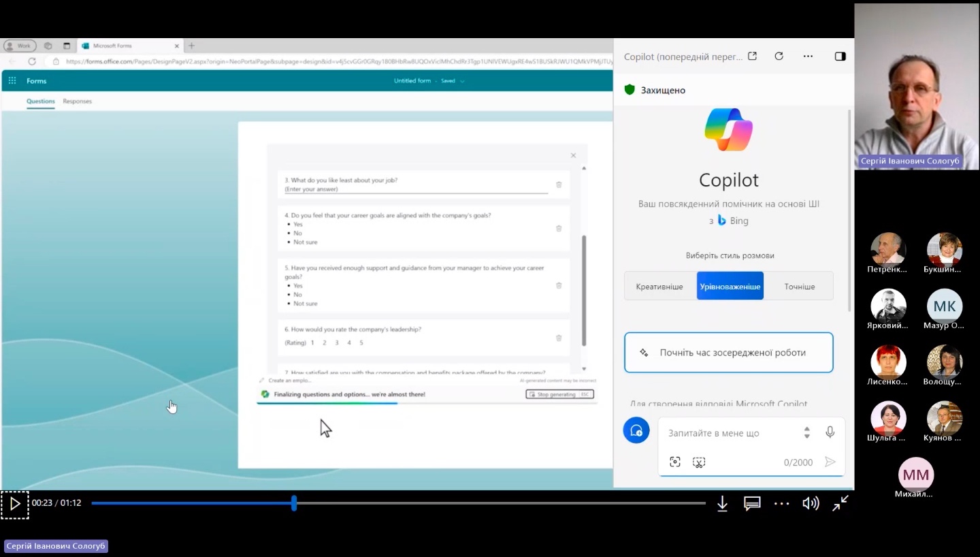Select participant avatar Волощу...

(x=945, y=362)
